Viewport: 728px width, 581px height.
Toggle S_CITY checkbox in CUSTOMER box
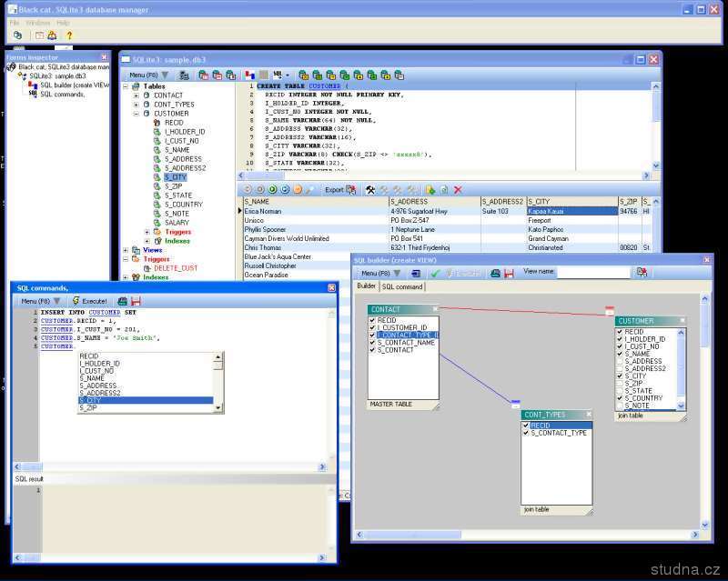620,376
